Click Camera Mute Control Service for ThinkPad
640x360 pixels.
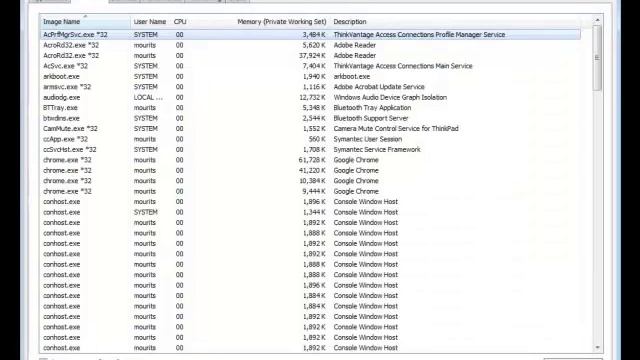pos(396,129)
